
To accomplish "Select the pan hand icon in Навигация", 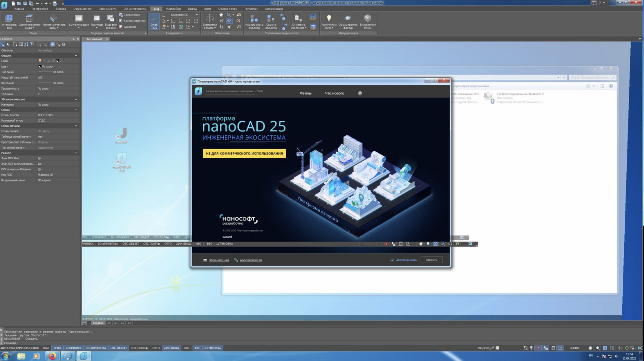I will 221,15.
